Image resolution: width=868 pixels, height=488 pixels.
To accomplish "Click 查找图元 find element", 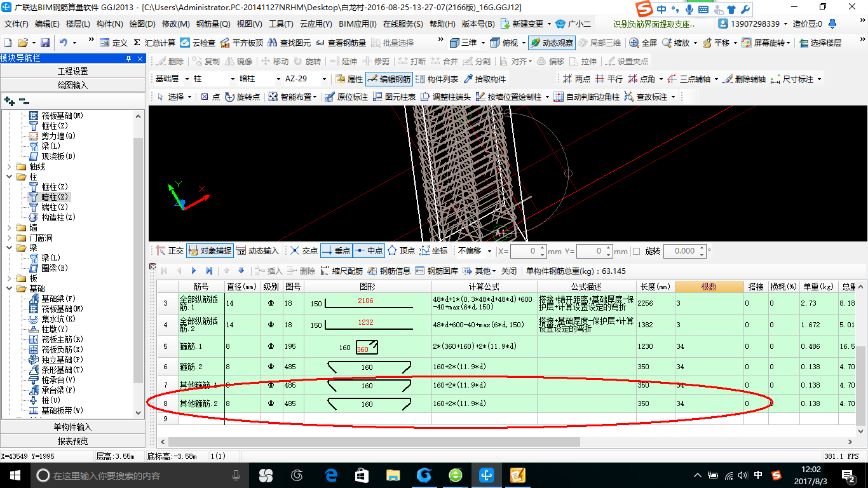I will [x=289, y=43].
